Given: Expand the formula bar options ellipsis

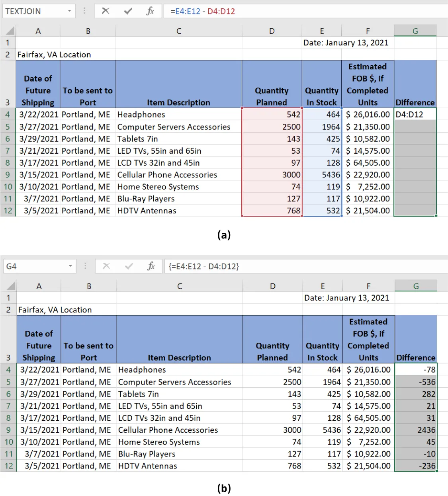Looking at the screenshot, I should pos(85,11).
